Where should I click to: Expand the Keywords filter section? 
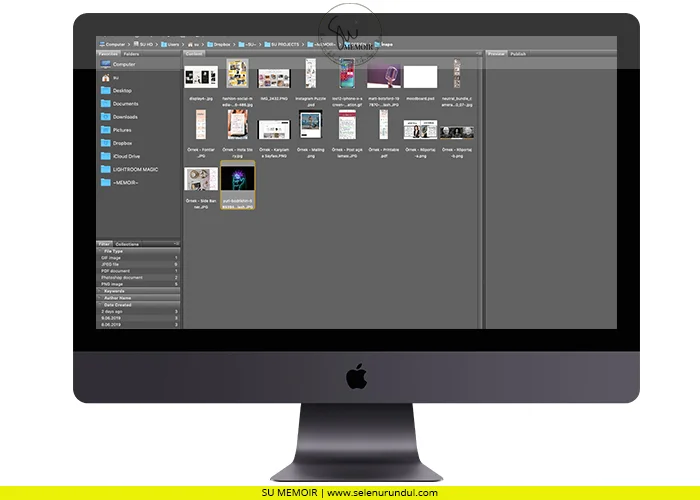click(100, 291)
